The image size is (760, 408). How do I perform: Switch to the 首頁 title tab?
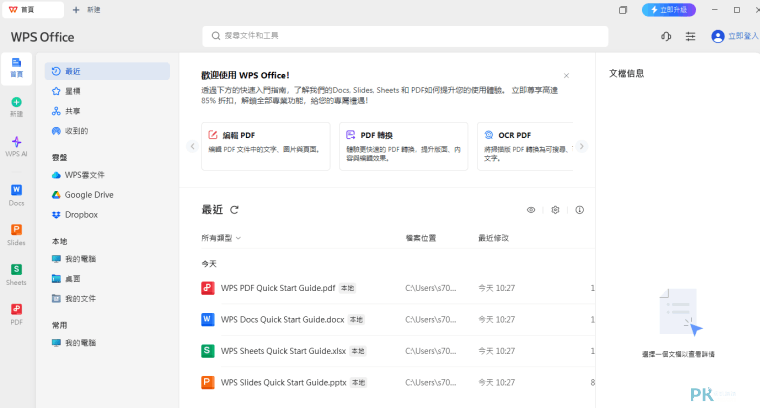pos(33,10)
